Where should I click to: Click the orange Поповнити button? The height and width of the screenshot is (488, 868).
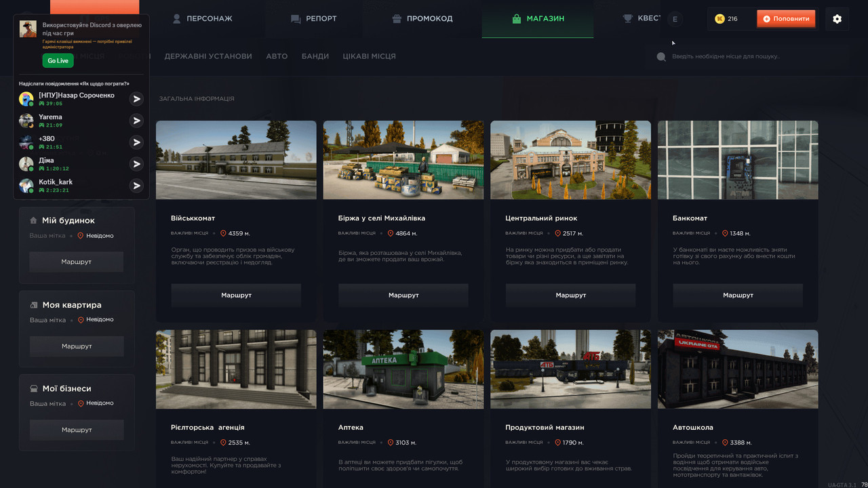[x=786, y=19]
